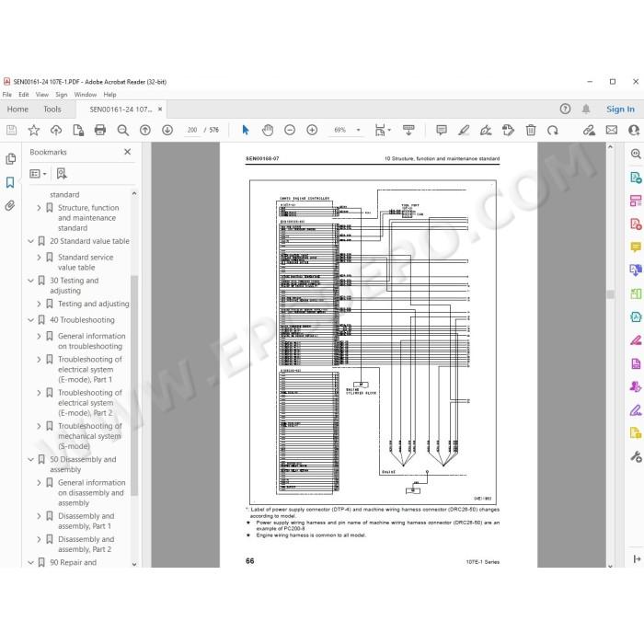
Task: Open Troubleshooting of electrical system Part 2 bookmark
Action: tap(90, 403)
